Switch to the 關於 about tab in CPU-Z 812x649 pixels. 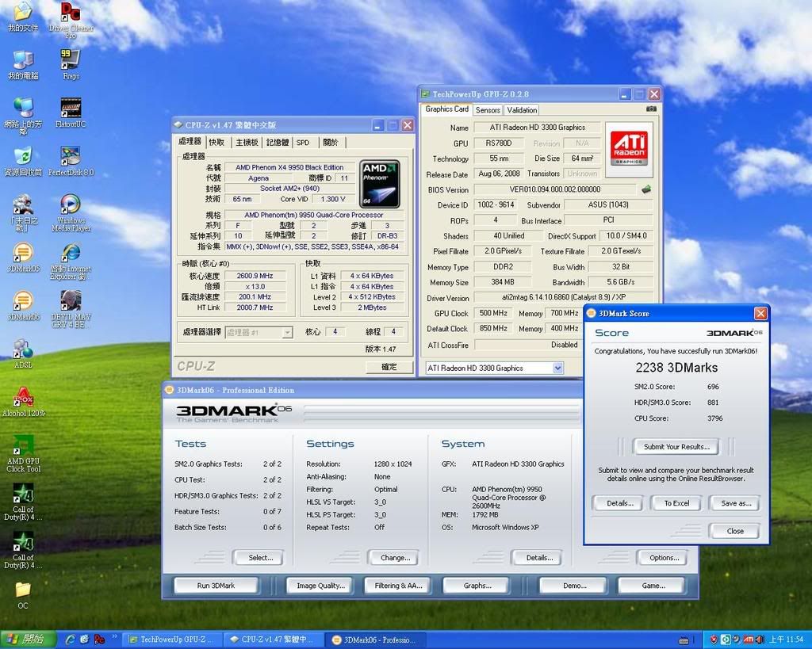pyautogui.click(x=331, y=143)
